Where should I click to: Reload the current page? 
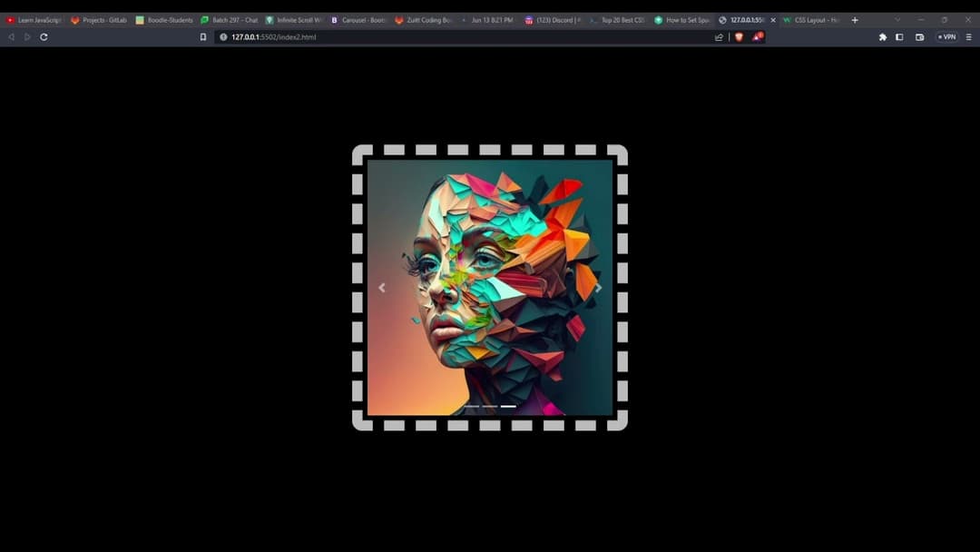click(44, 37)
